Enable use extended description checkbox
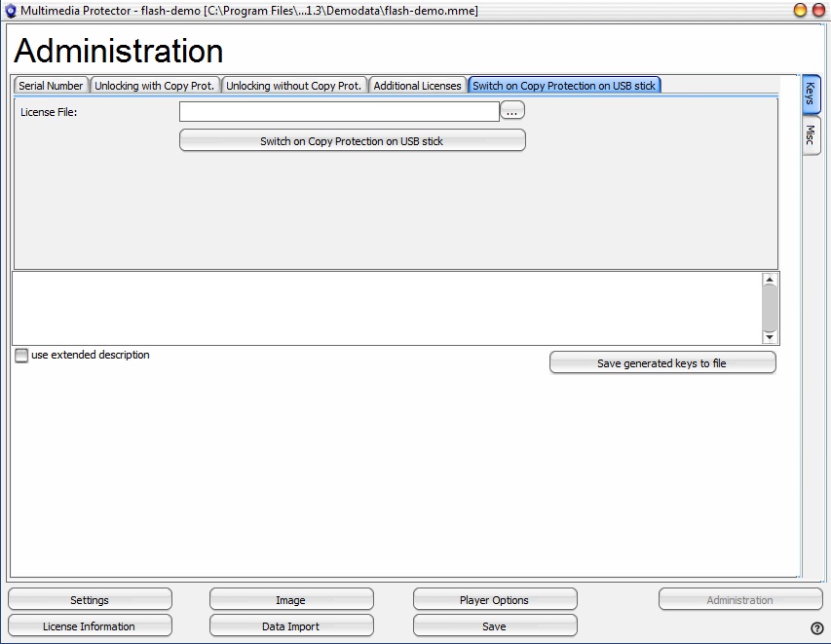 [x=21, y=356]
